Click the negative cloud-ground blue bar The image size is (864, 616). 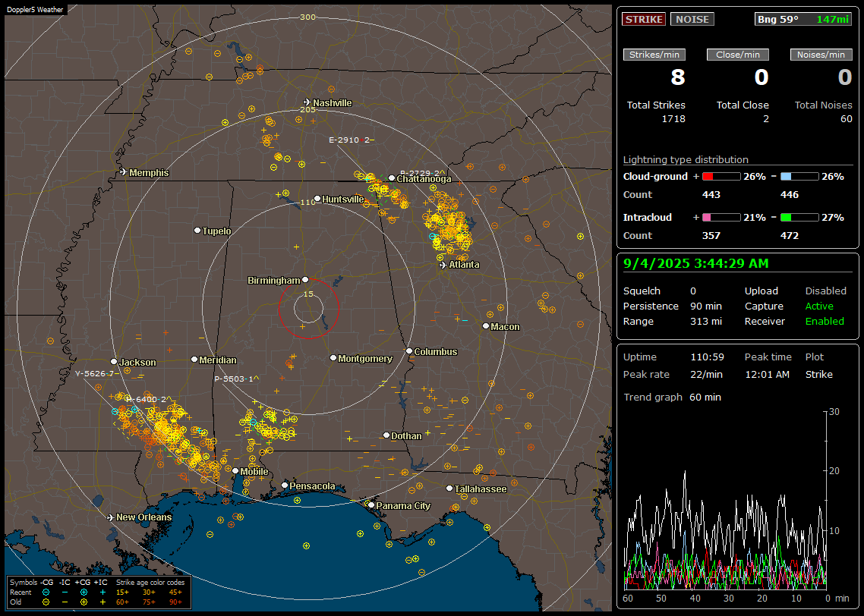pos(799,177)
